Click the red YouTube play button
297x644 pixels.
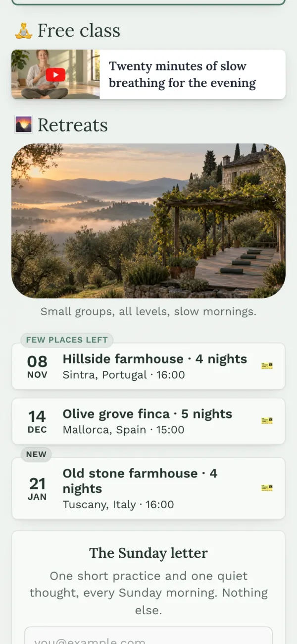(x=55, y=75)
